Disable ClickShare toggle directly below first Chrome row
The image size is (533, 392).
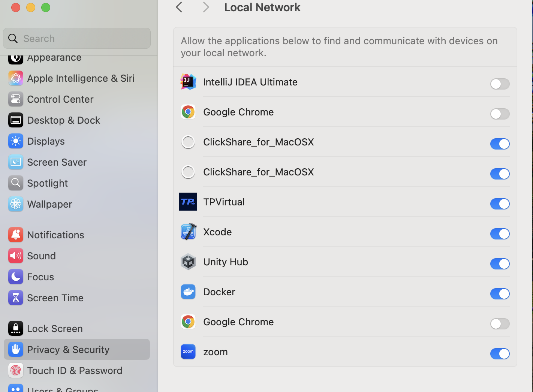click(500, 144)
